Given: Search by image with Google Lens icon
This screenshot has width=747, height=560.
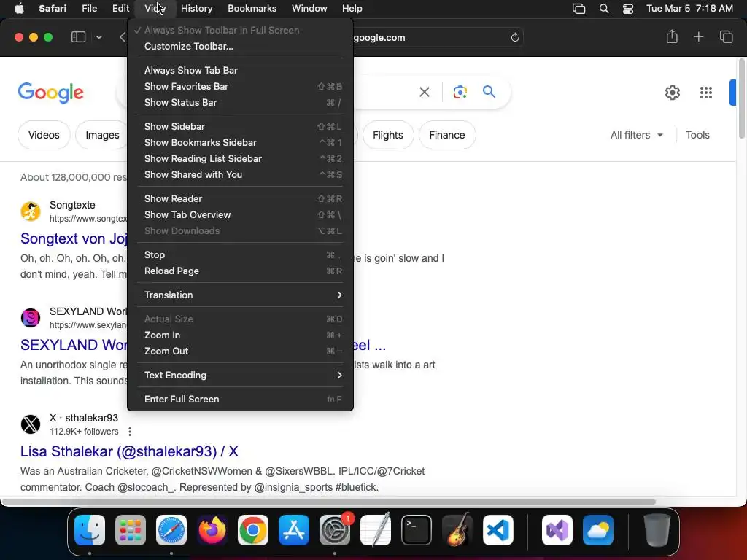Looking at the screenshot, I should [x=460, y=92].
